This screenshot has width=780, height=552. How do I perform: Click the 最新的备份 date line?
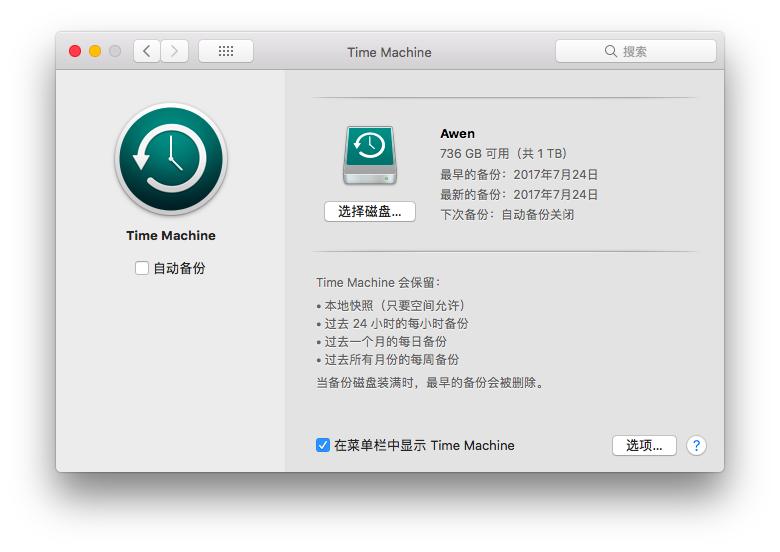(x=519, y=194)
